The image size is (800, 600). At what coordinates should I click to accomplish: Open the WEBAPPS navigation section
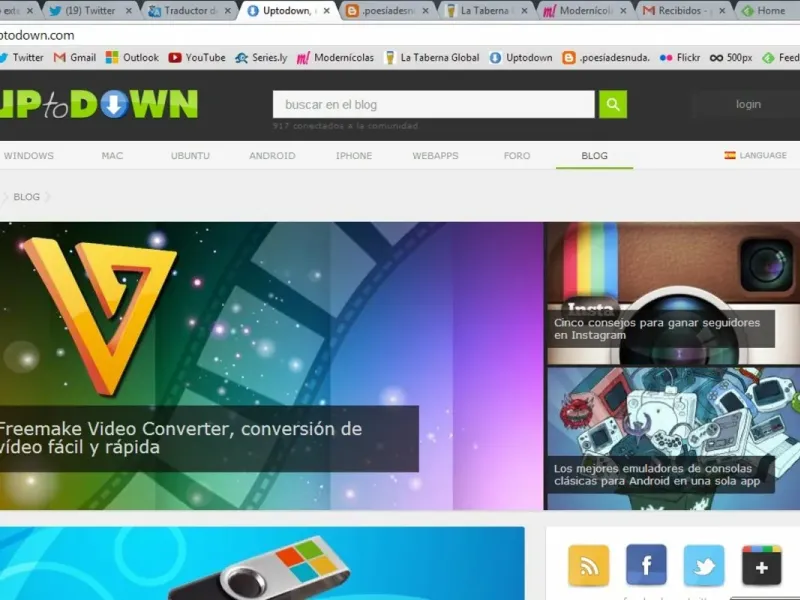click(435, 156)
